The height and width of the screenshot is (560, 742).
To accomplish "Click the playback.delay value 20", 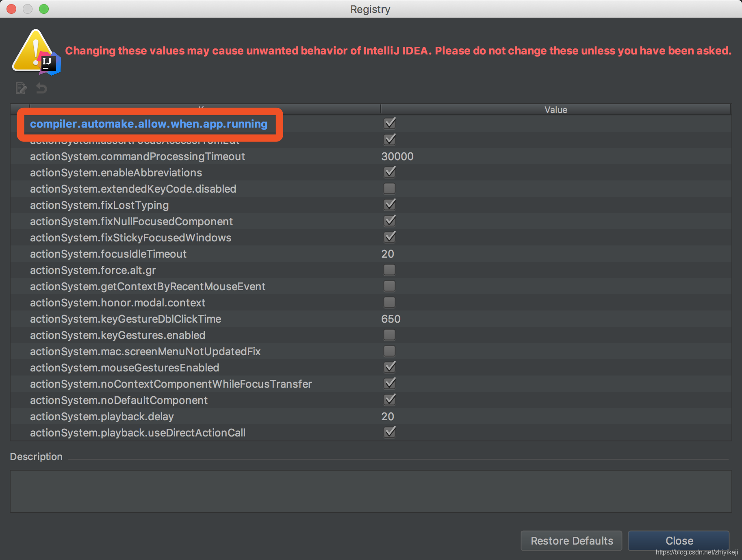I will tap(387, 417).
